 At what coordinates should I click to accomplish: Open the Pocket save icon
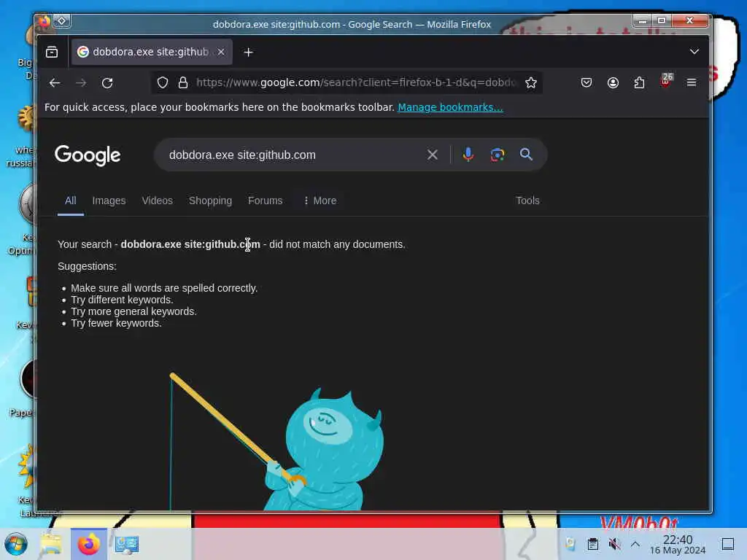point(587,83)
